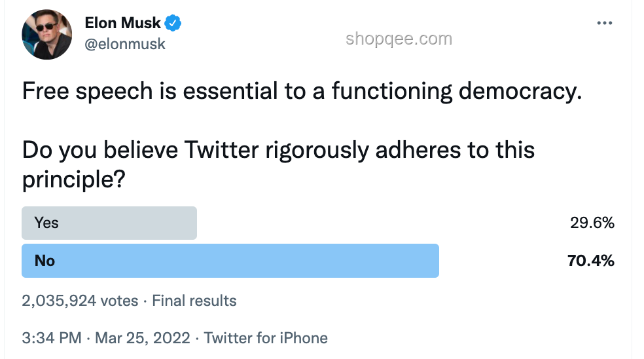The height and width of the screenshot is (359, 644).
Task: Click the Yes label inside the poll
Action: pyautogui.click(x=46, y=223)
